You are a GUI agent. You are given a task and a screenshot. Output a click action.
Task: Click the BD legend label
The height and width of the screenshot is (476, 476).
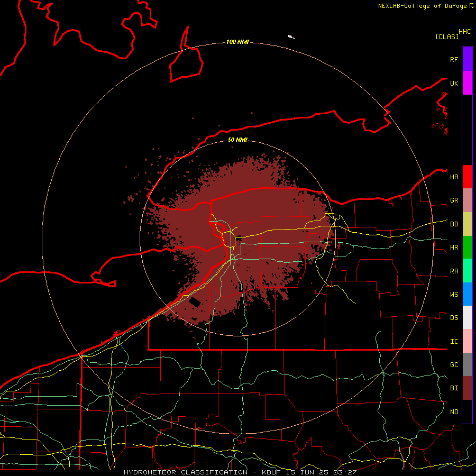coord(454,224)
